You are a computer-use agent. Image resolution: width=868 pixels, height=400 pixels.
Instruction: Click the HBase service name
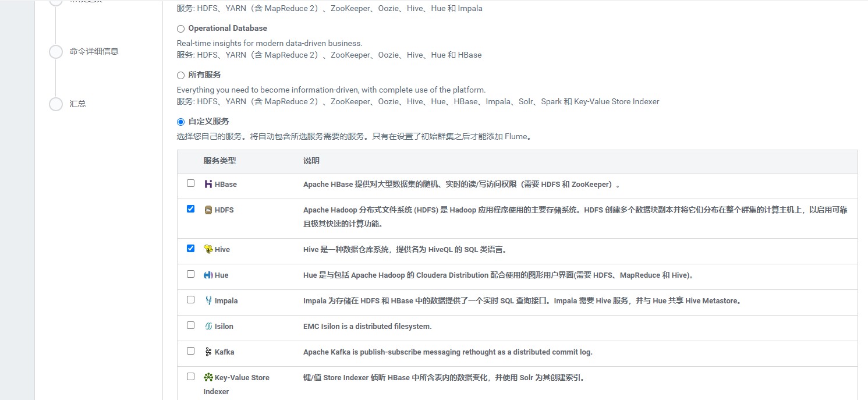pyautogui.click(x=226, y=184)
